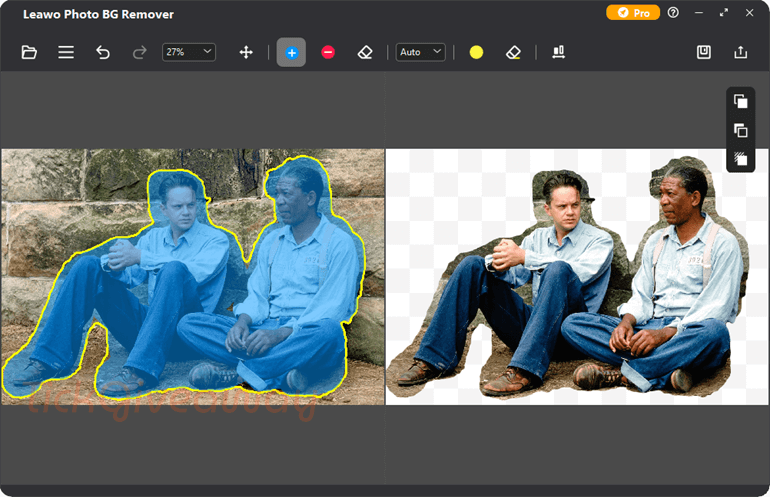The image size is (770, 497).
Task: Undo the last edit
Action: tap(103, 52)
